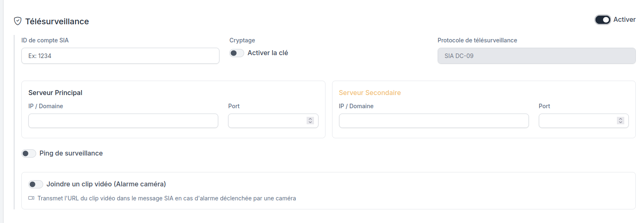The image size is (644, 223).
Task: Click the Serveur Secondaire IP / Domaine field
Action: pos(434,121)
